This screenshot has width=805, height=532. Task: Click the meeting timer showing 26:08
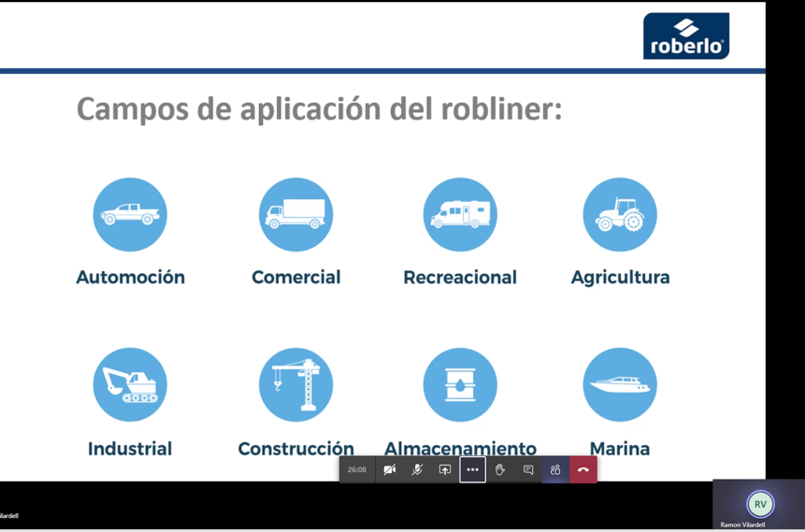pos(357,469)
